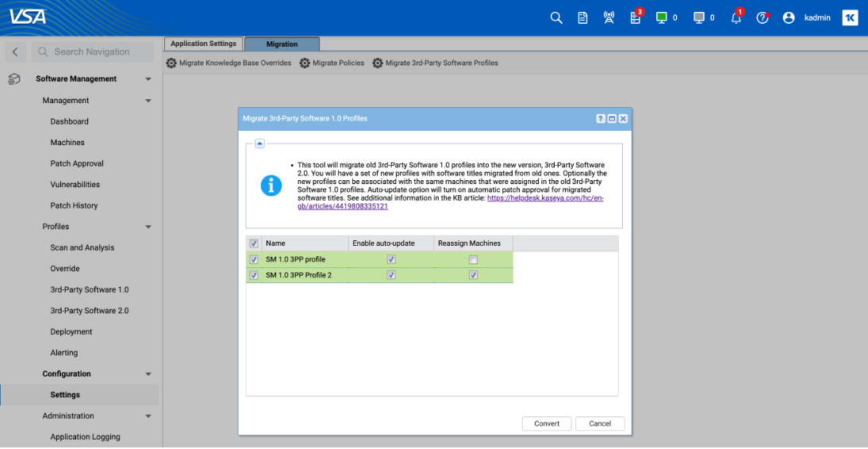The width and height of the screenshot is (868, 449).
Task: Collapse the Administration section arrow
Action: (x=148, y=416)
